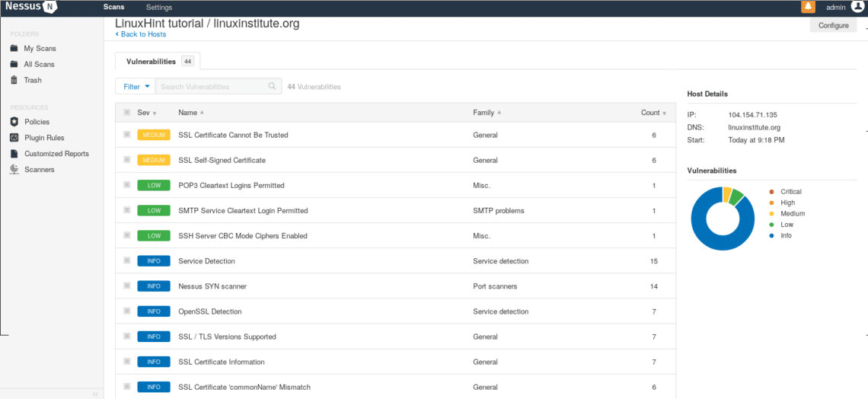Open Plugin Rules page
Screen dimensions: 868x399
click(44, 138)
